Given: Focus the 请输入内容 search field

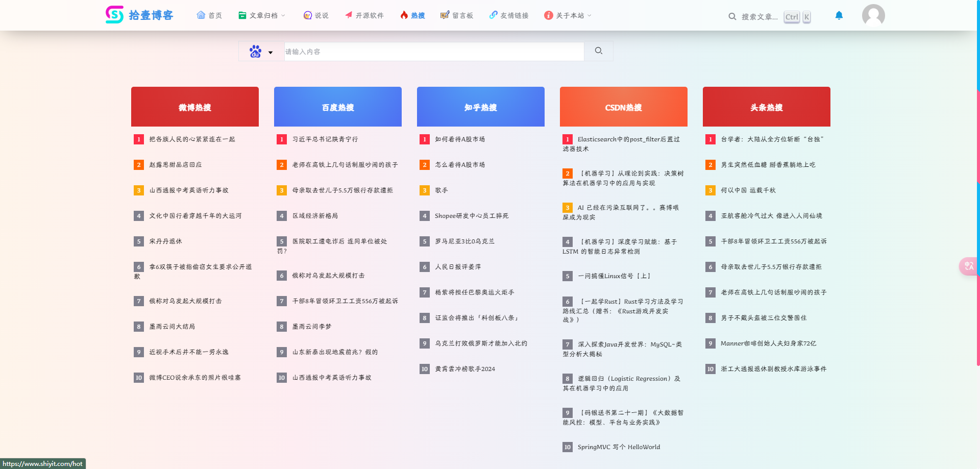Looking at the screenshot, I should 434,51.
